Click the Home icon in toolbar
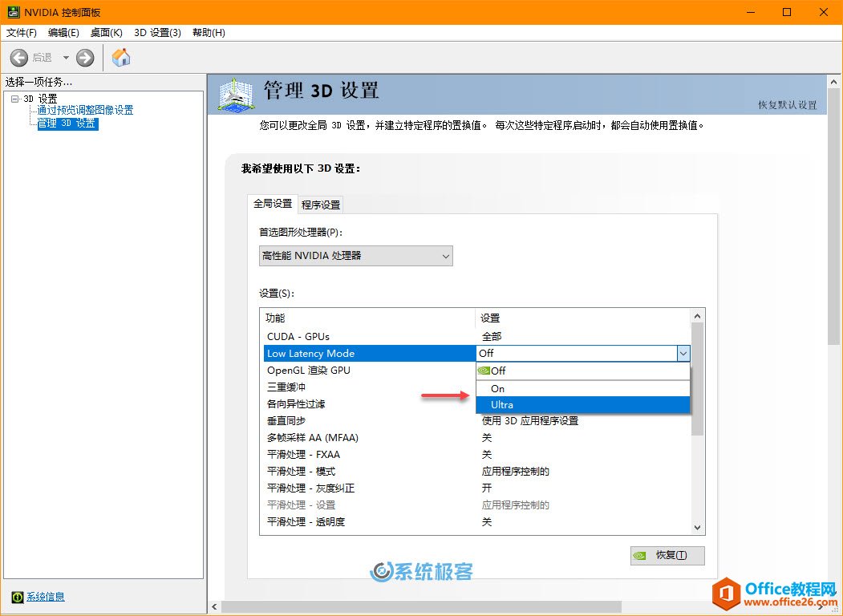 (121, 58)
